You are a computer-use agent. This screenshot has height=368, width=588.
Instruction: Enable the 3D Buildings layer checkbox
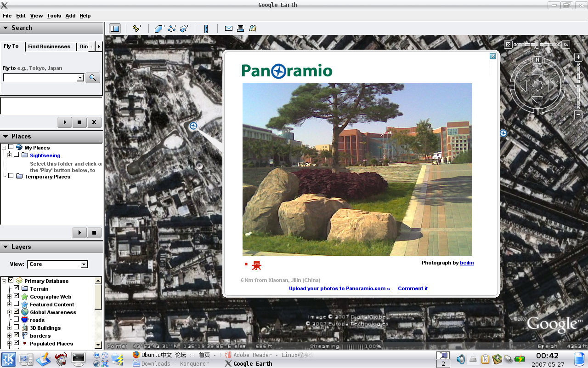[17, 327]
